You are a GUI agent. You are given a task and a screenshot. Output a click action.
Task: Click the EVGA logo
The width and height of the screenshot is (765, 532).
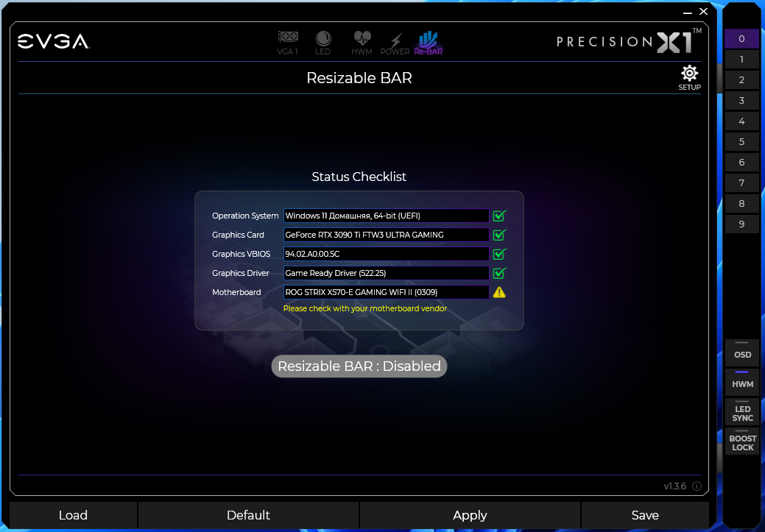point(53,41)
